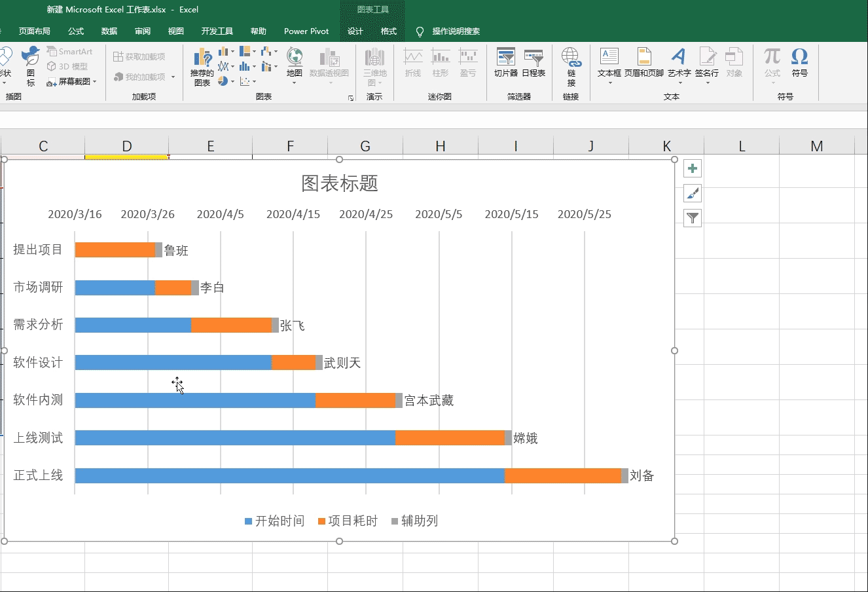Switch to 公式 tab
The image size is (868, 592).
[x=76, y=31]
